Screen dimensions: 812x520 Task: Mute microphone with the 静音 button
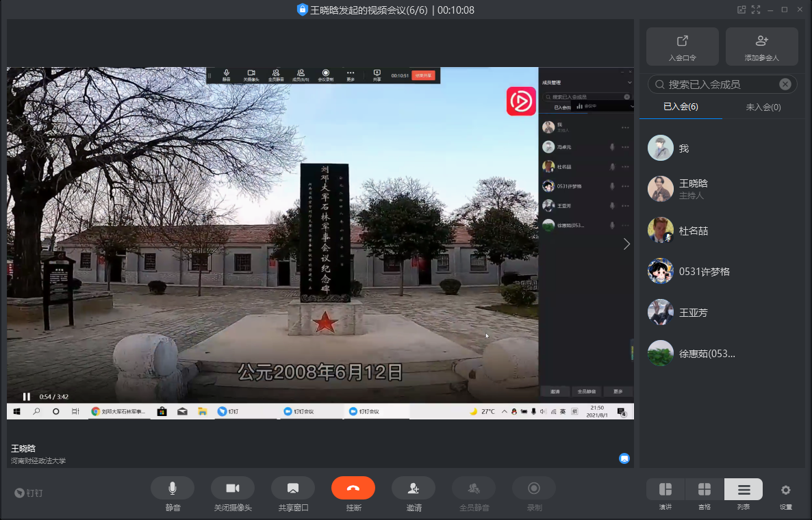(173, 489)
